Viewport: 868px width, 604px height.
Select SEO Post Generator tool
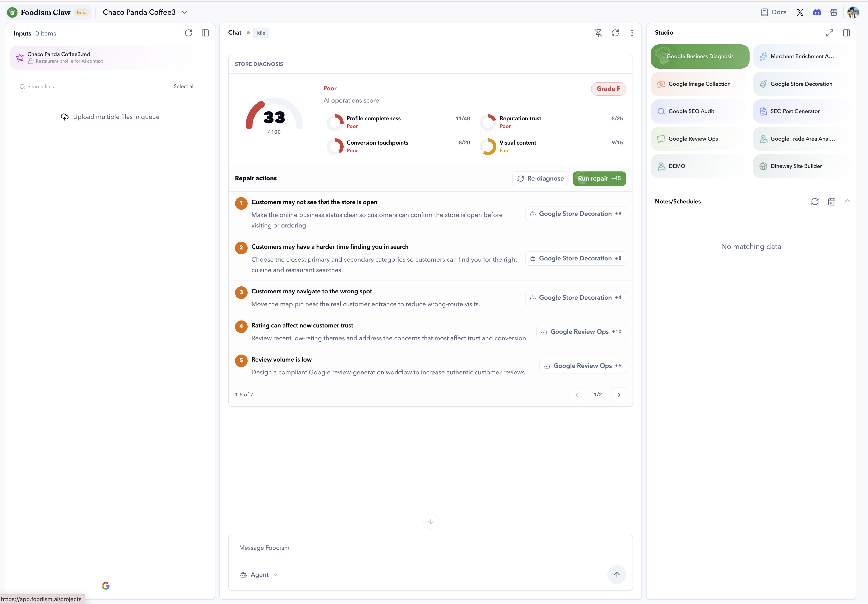coord(802,111)
